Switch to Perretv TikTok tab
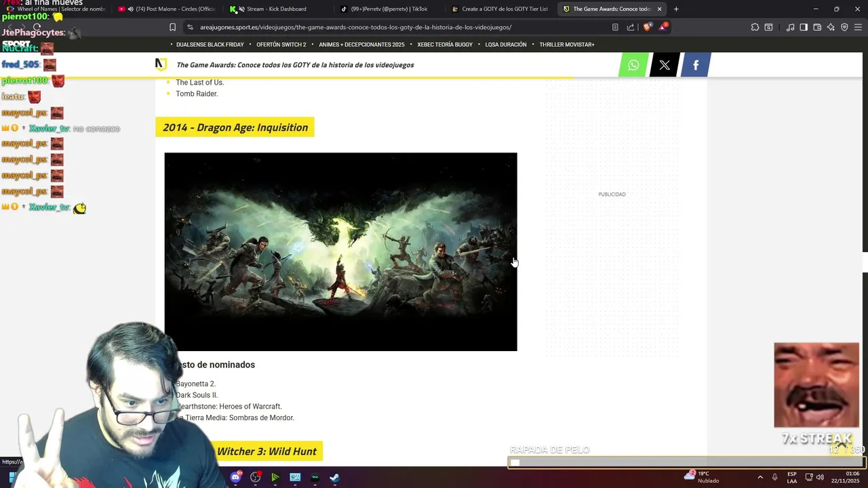 (388, 9)
